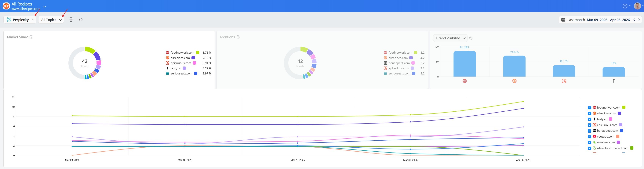Uncheck the allrecipes.com line chart checkbox

[x=590, y=113]
